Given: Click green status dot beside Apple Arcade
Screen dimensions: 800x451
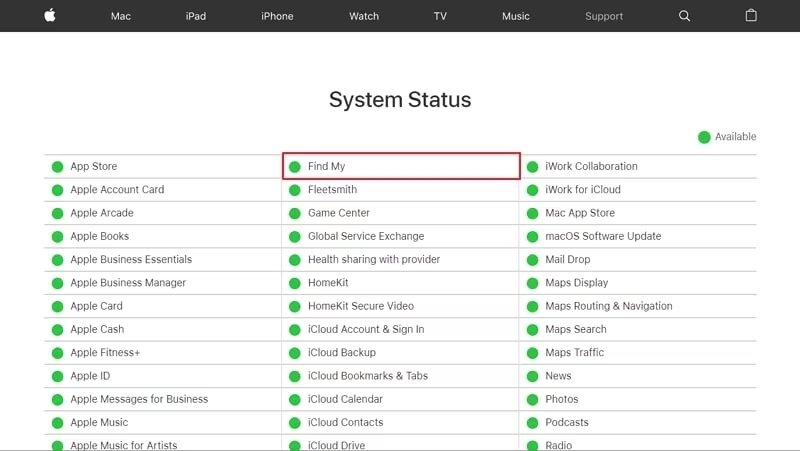Looking at the screenshot, I should (x=58, y=213).
